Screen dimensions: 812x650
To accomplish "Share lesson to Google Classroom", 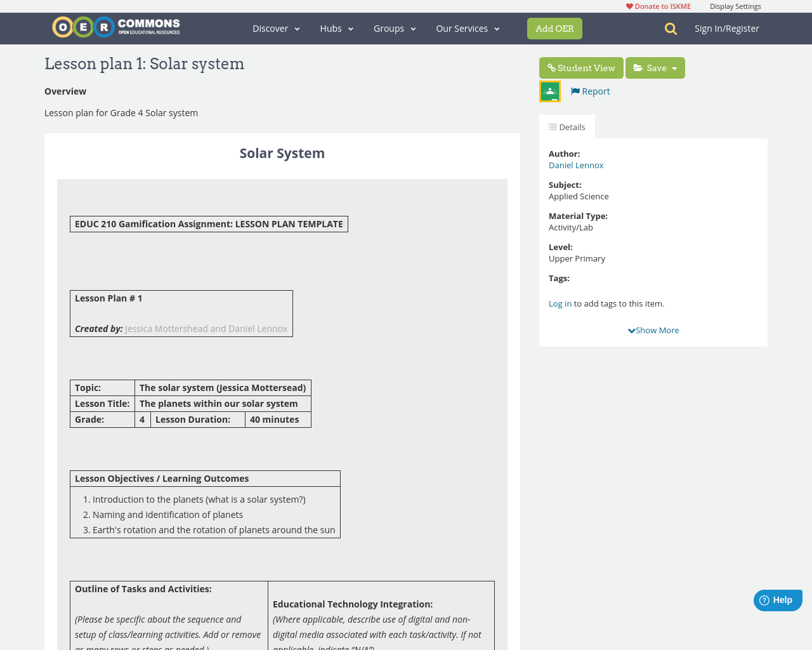I will point(549,90).
